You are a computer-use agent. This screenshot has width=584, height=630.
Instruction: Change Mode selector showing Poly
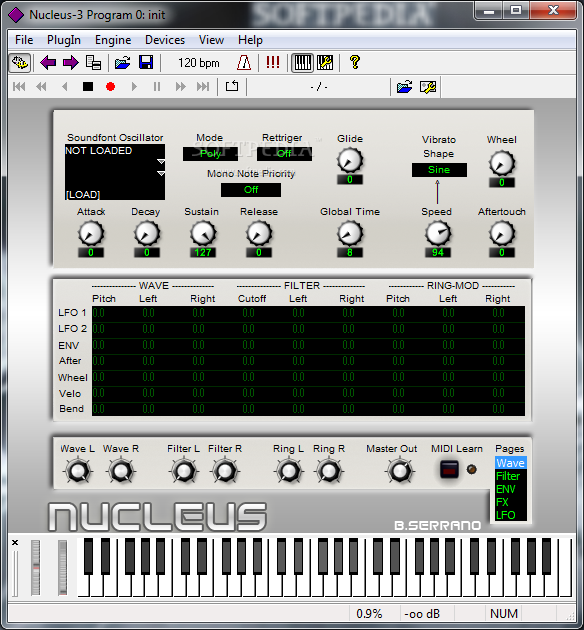[210, 153]
